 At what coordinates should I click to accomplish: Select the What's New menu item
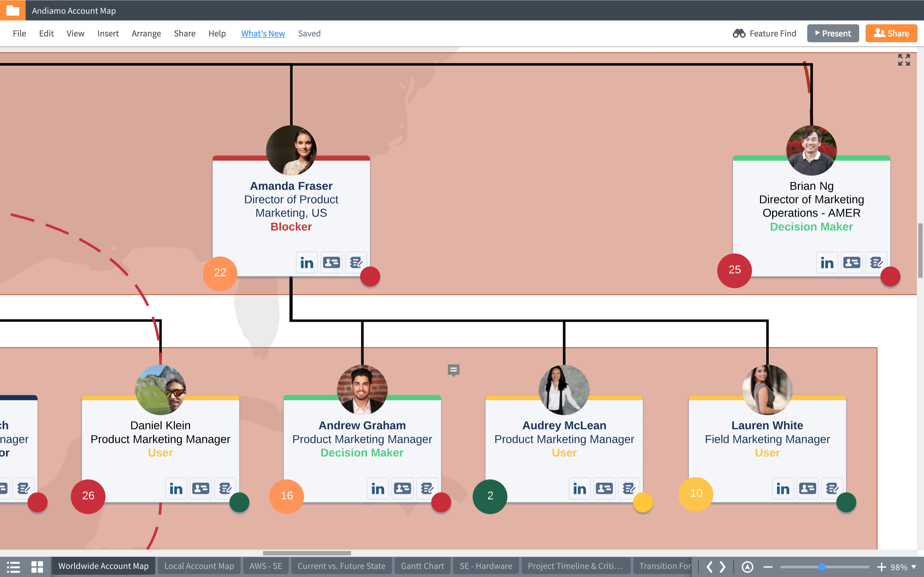click(x=263, y=33)
